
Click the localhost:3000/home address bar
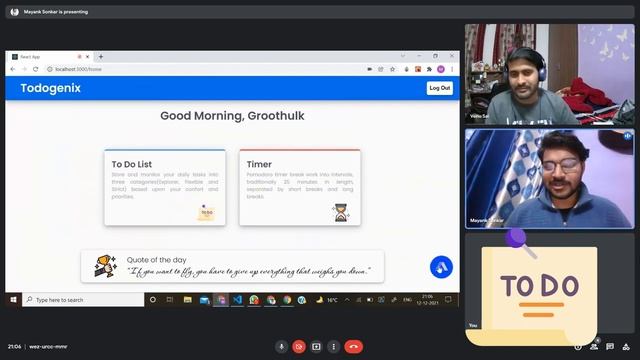tap(204, 69)
